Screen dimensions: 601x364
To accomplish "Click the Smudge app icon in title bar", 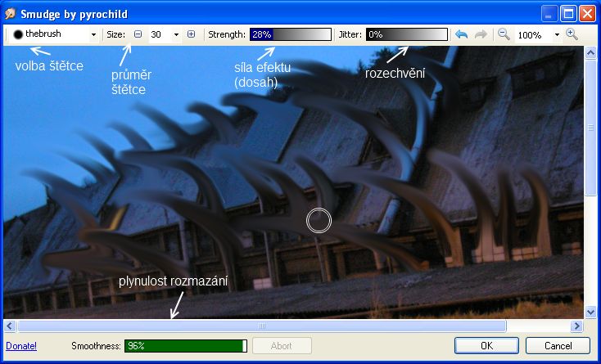I will [10, 14].
